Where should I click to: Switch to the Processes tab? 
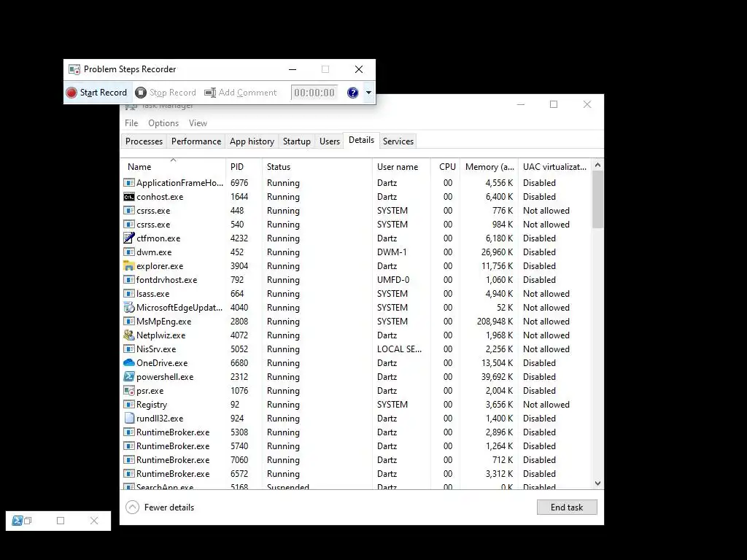click(144, 141)
